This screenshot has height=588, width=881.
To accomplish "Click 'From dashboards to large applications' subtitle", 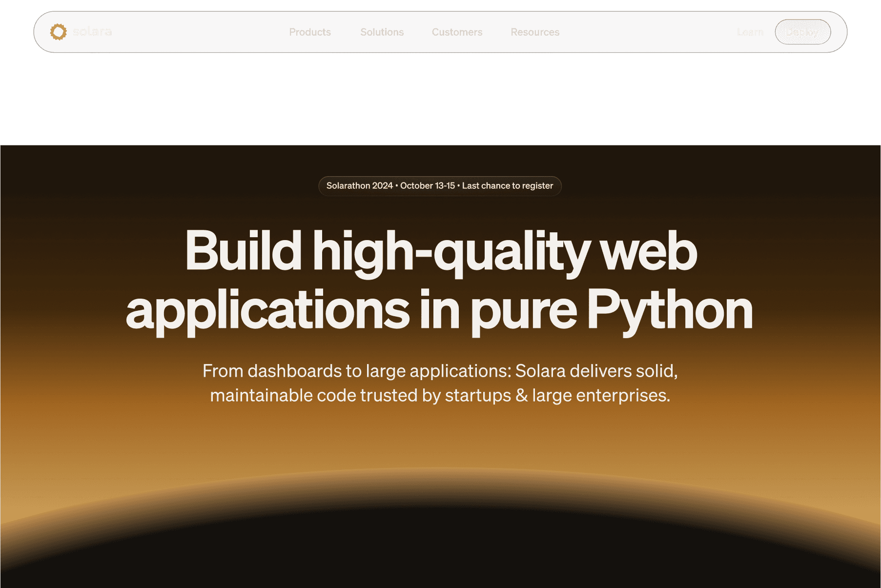I will (x=356, y=371).
